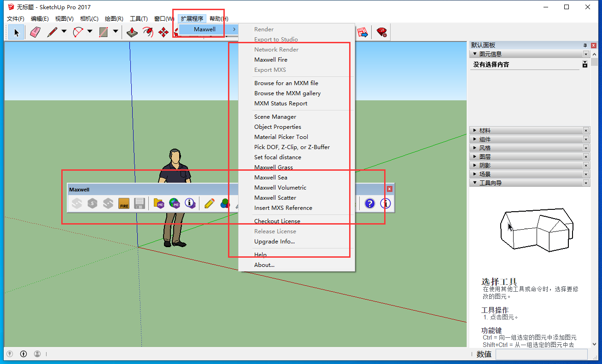Pick the Eraser tool
Image resolution: width=602 pixels, height=364 pixels.
point(35,32)
